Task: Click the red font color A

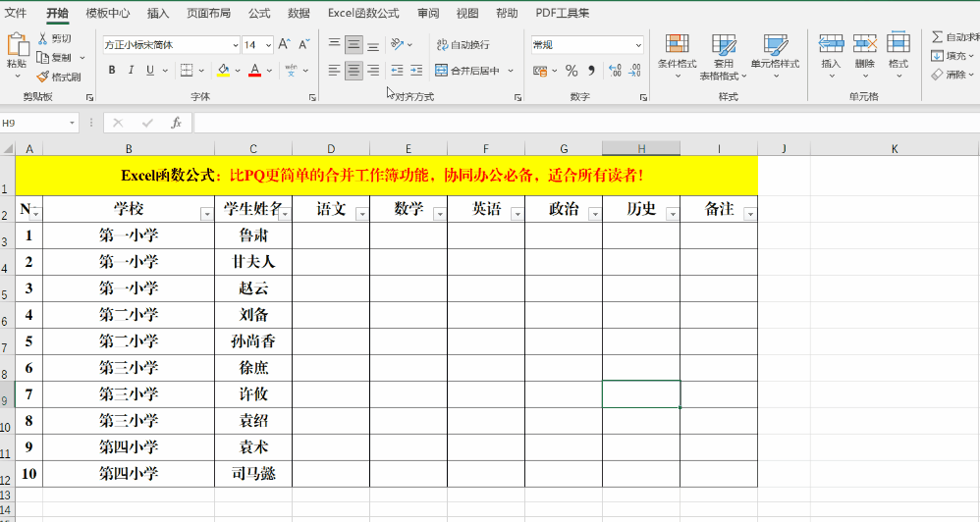Action: pos(254,70)
